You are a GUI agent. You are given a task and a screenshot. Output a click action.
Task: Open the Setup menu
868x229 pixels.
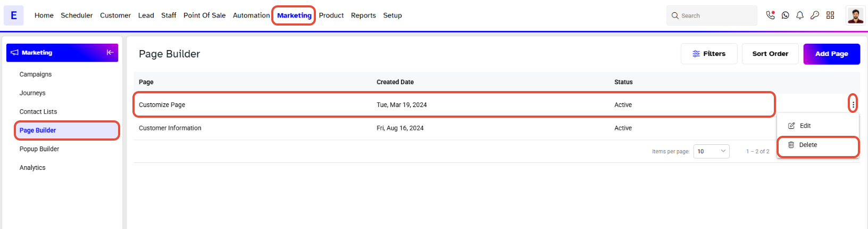(x=393, y=15)
